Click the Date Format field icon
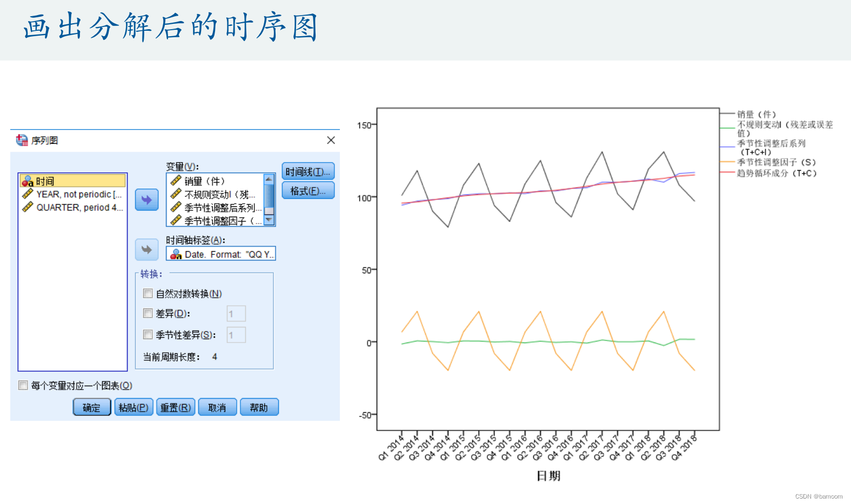The width and height of the screenshot is (851, 504). coord(176,254)
